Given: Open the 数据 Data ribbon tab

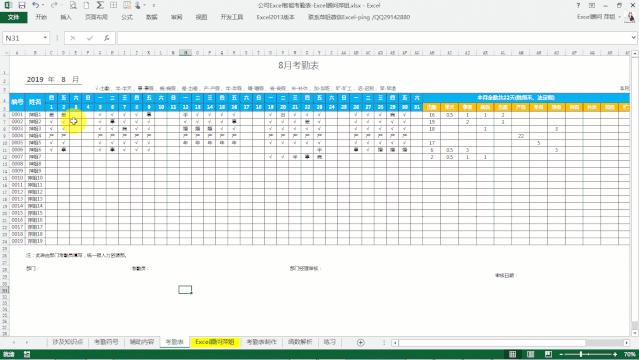Looking at the screenshot, I should (x=152, y=17).
